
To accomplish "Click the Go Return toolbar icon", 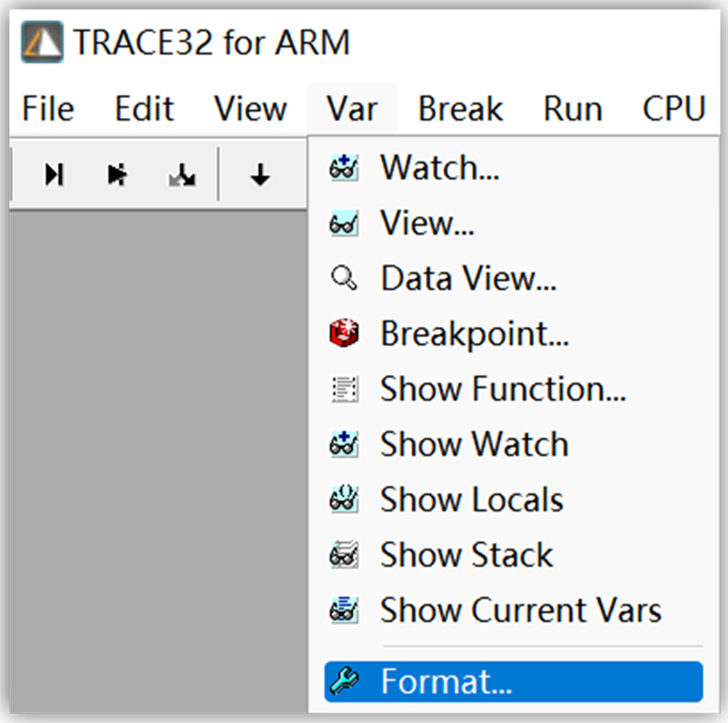I will (180, 174).
